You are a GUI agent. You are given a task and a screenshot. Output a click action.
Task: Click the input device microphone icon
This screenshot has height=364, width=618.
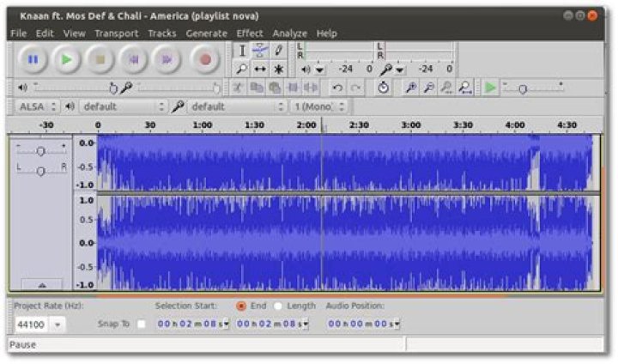[x=178, y=106]
